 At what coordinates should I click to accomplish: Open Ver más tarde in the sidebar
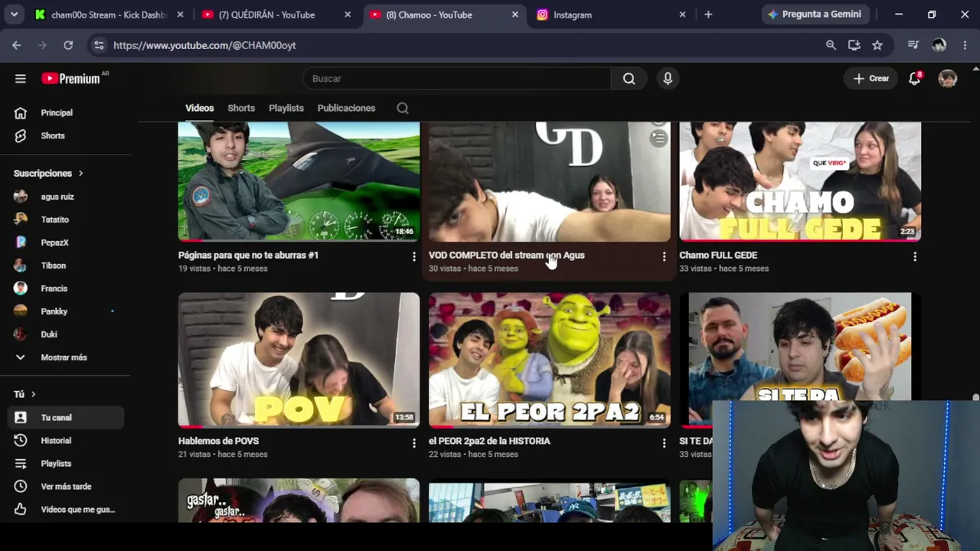click(x=66, y=487)
